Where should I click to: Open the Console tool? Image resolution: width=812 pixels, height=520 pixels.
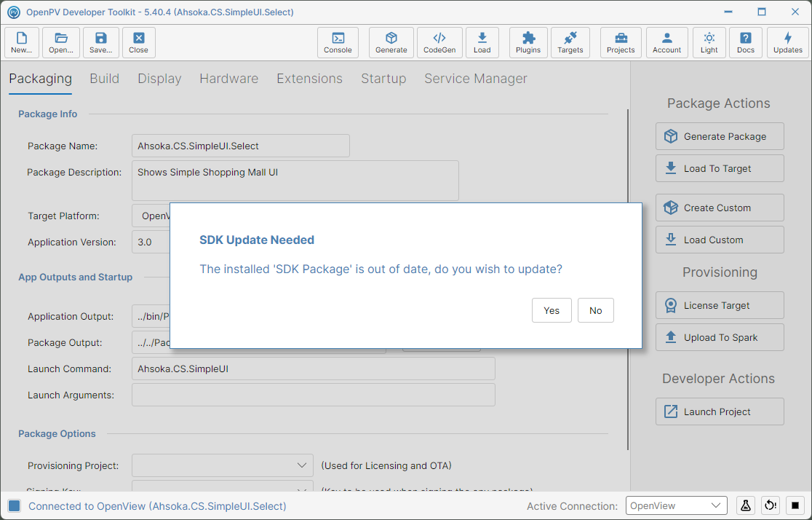[x=338, y=42]
